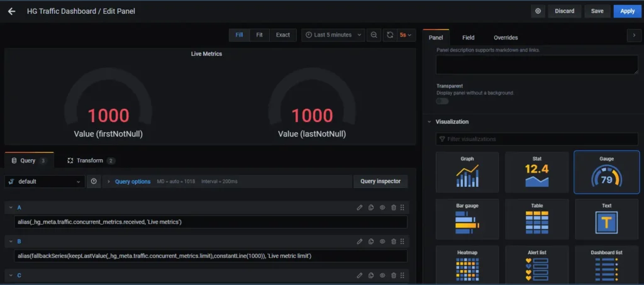Edit query A with pencil icon
This screenshot has width=644, height=285.
[359, 208]
